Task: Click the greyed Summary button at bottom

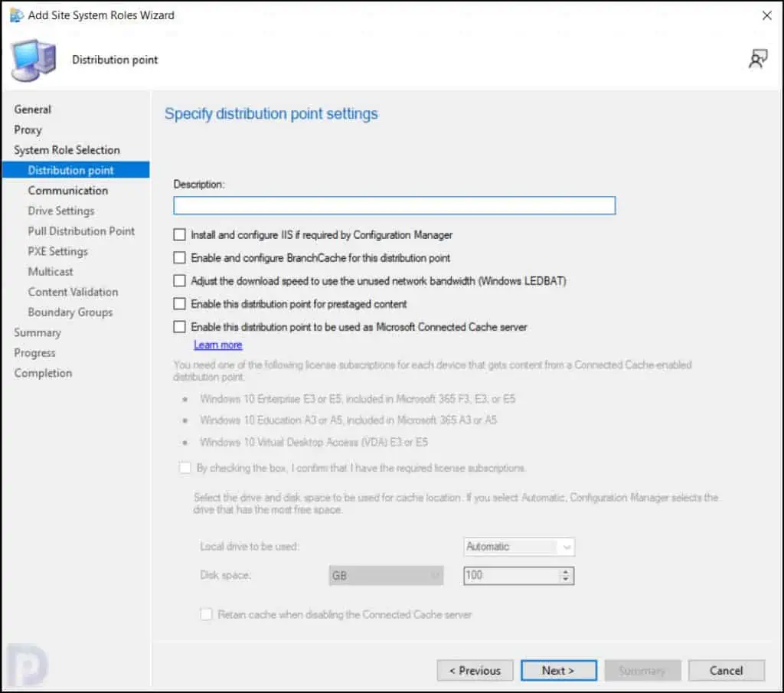Action: [x=642, y=671]
